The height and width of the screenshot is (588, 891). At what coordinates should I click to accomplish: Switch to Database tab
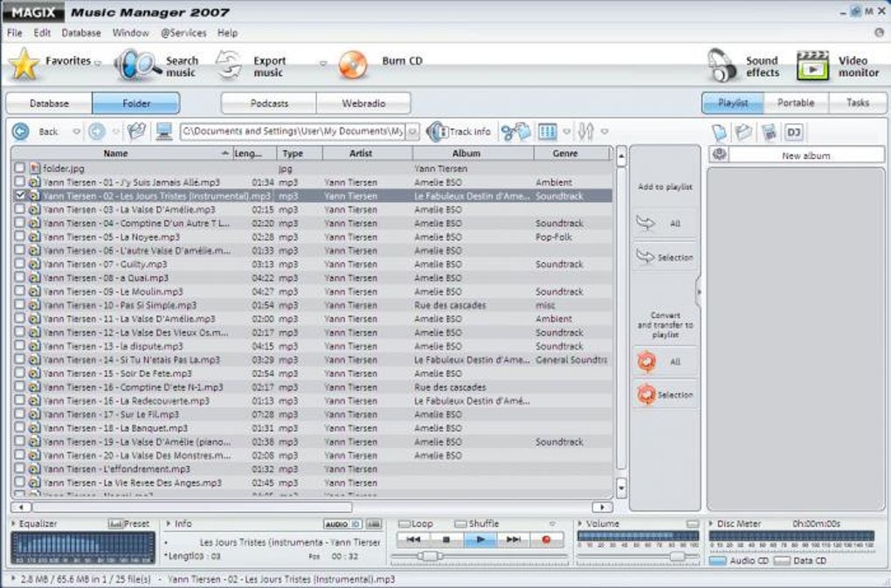[50, 103]
